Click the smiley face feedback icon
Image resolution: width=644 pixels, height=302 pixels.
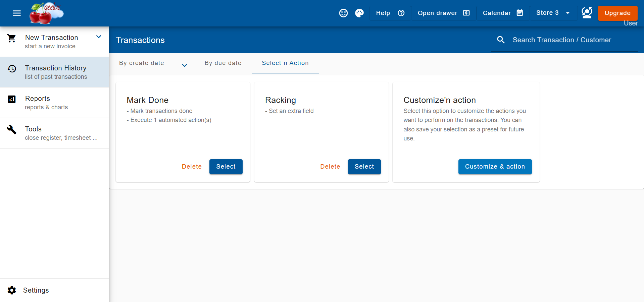point(343,13)
